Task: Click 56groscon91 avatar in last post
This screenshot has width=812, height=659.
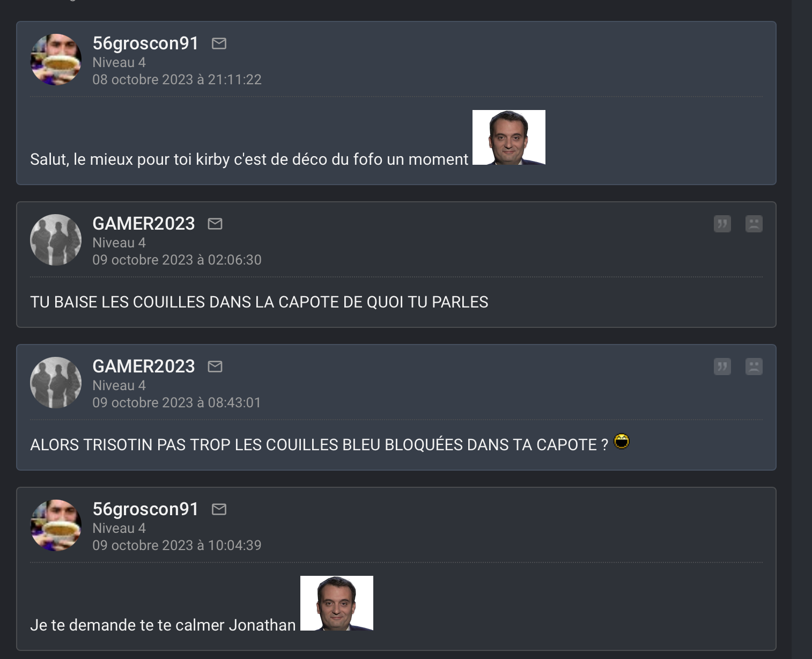Action: [56, 525]
